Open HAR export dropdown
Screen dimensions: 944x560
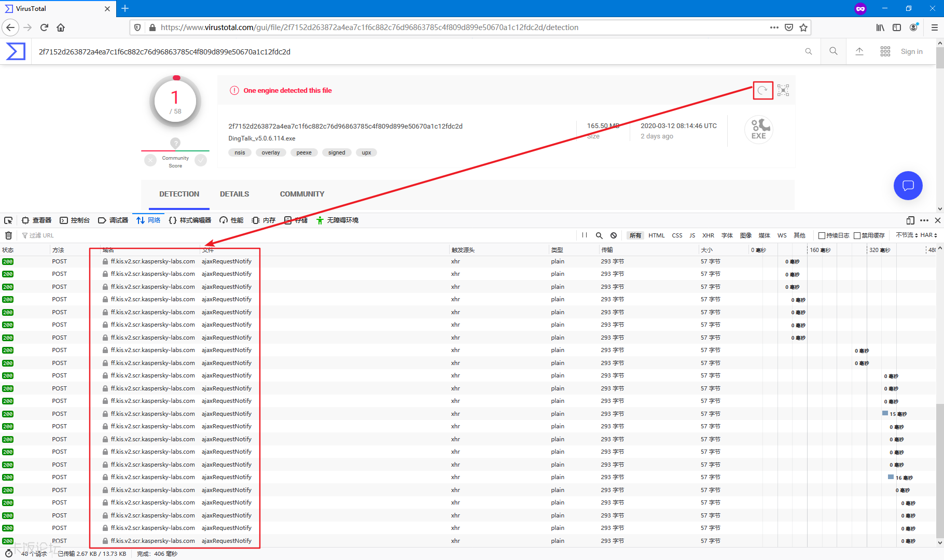click(x=929, y=235)
